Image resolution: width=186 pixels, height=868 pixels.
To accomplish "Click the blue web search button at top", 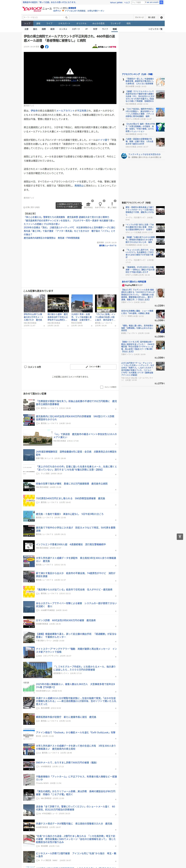I will (x=161, y=2).
